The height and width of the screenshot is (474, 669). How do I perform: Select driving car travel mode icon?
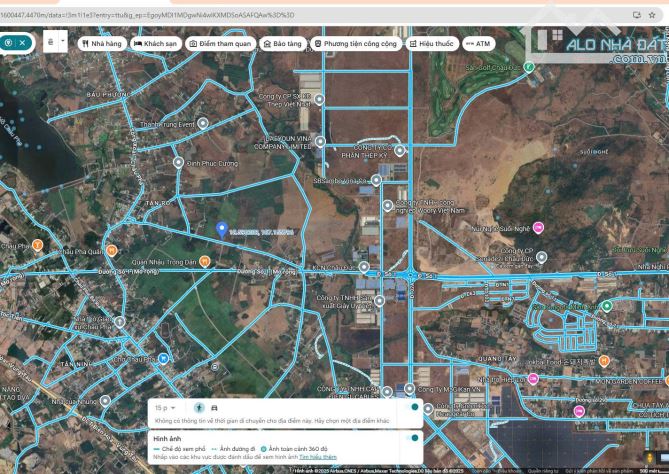(x=214, y=408)
